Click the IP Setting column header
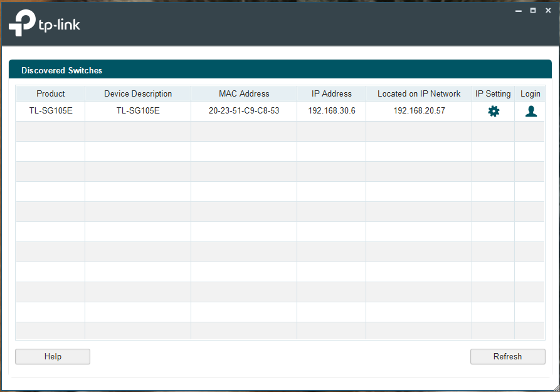 point(493,93)
